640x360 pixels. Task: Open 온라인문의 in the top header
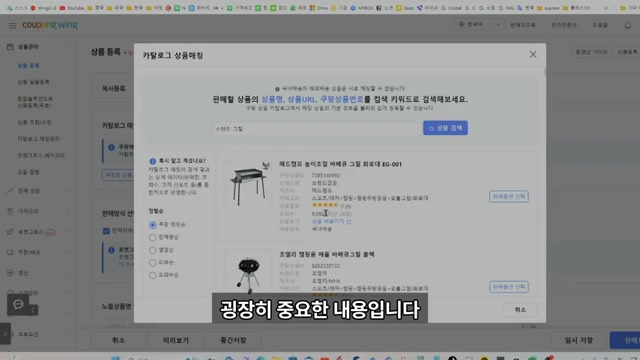[x=564, y=25]
